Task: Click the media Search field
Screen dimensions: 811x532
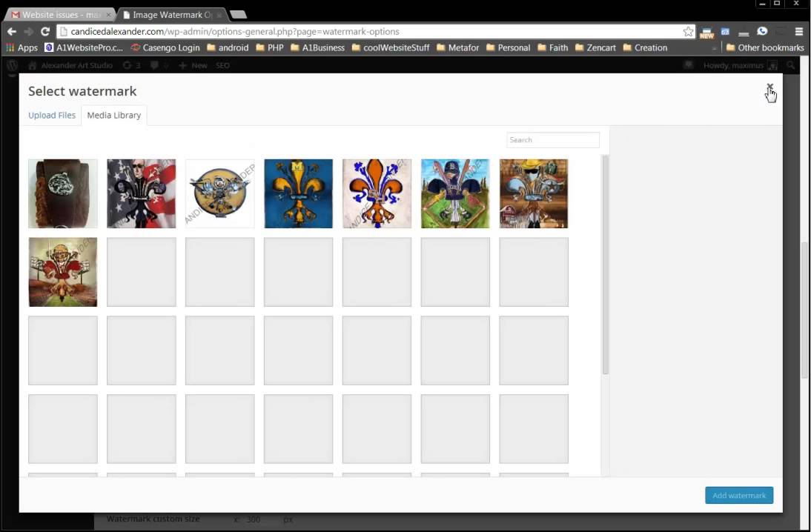Action: (x=553, y=140)
